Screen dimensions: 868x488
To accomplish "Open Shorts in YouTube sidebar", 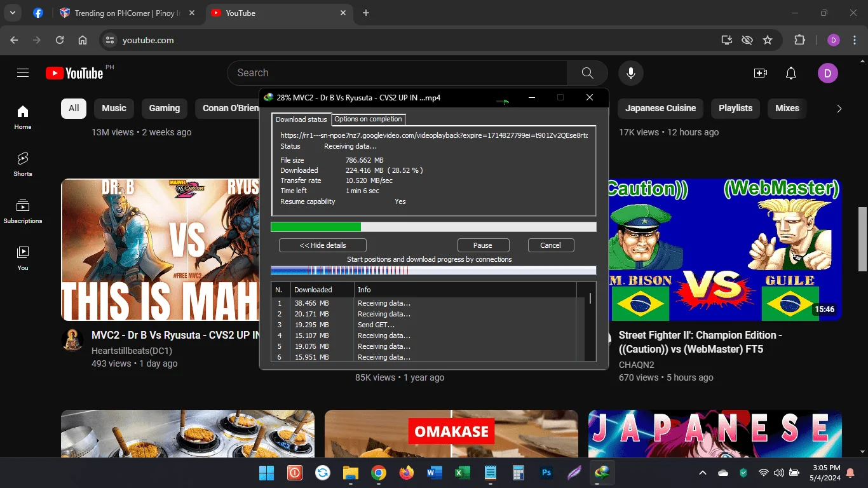I will pyautogui.click(x=23, y=165).
